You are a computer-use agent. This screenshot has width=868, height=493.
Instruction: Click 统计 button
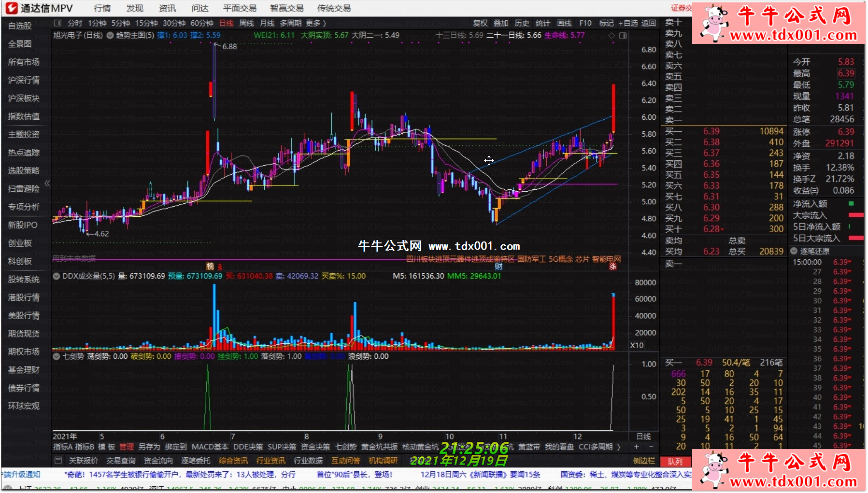(x=543, y=23)
